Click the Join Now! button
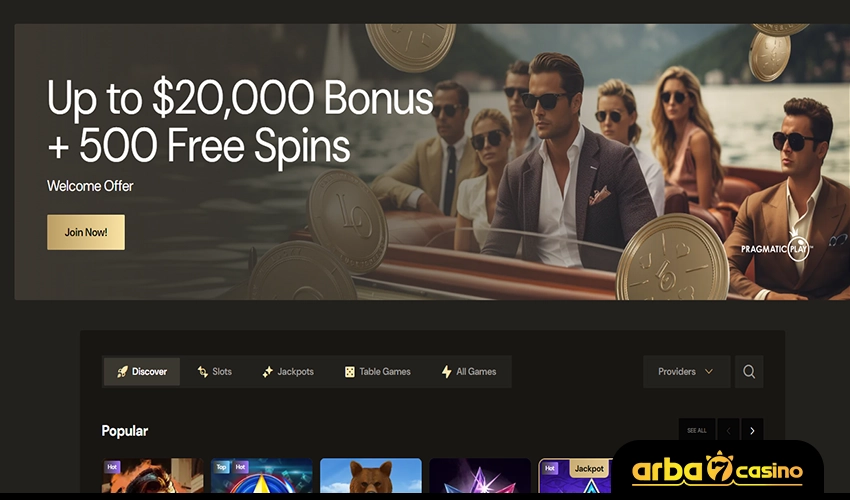 point(86,232)
